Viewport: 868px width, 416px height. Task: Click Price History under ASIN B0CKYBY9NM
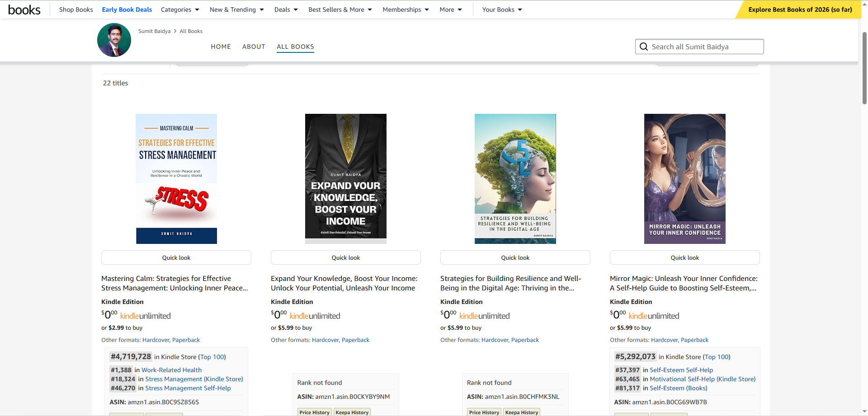tap(314, 412)
